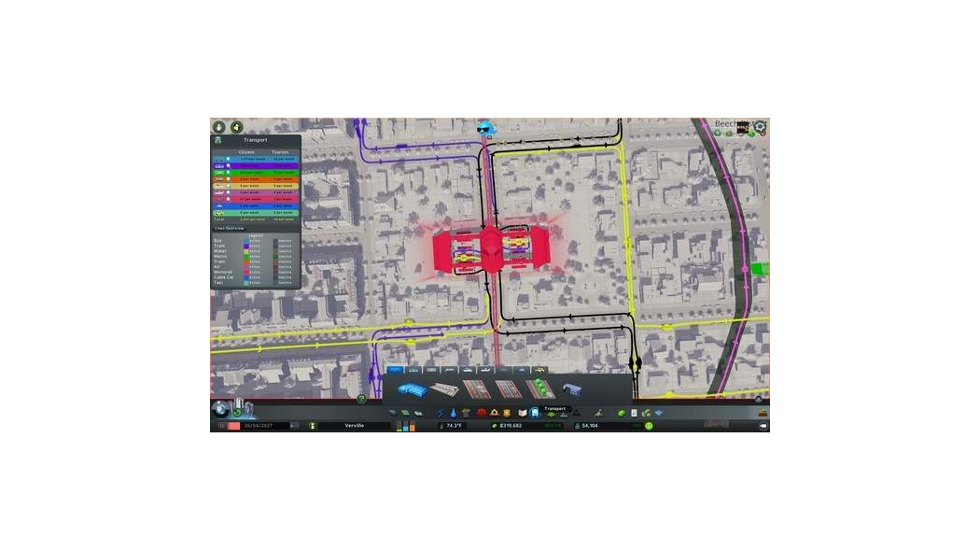980x551 pixels.
Task: Toggle purple tram lines visibility
Action: coord(228,165)
